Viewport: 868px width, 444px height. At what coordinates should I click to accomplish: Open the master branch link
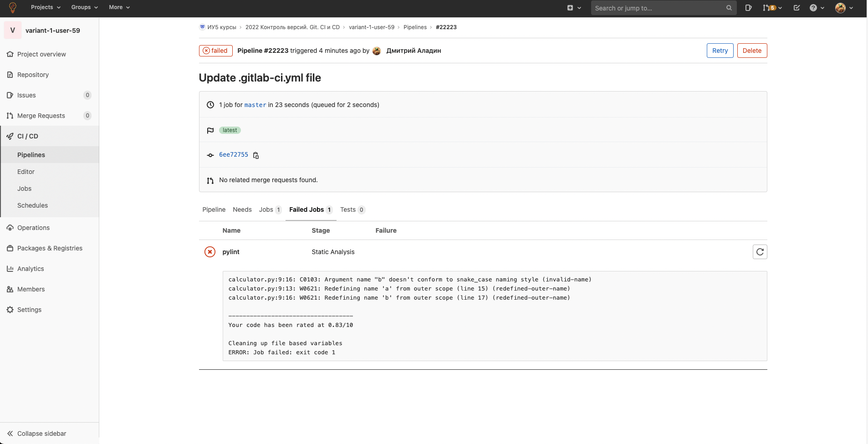(255, 105)
